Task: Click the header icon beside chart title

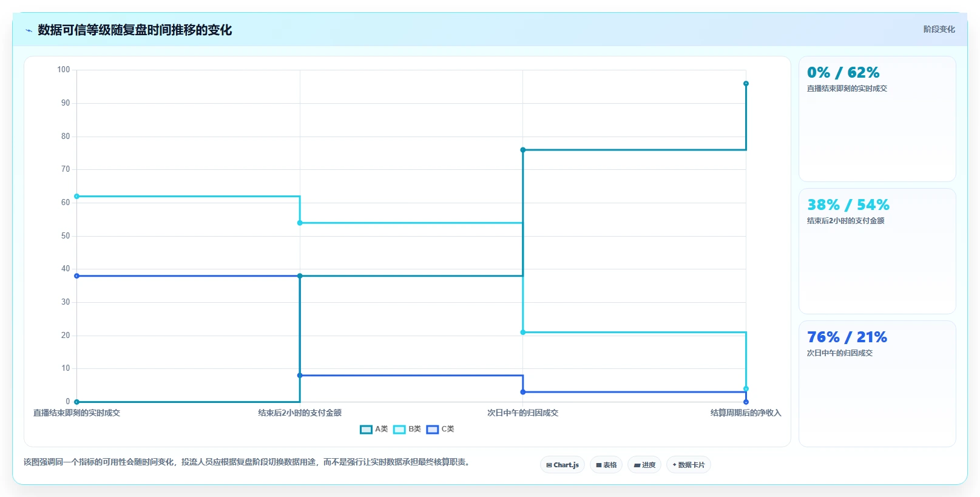Action: [x=29, y=30]
